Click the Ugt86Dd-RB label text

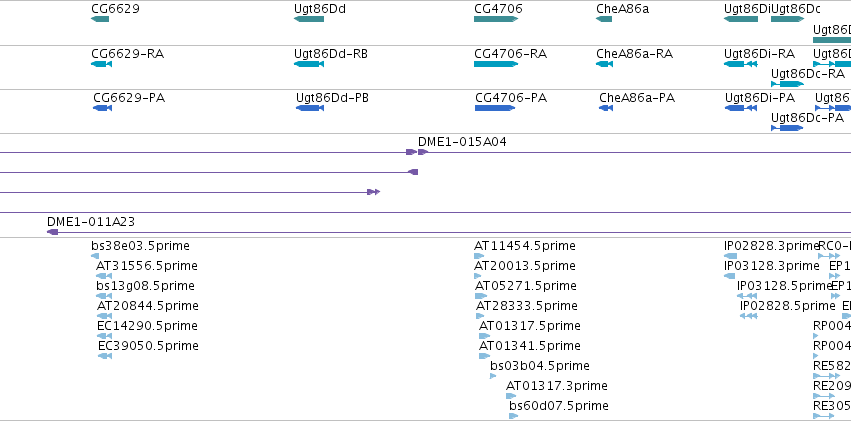coord(331,54)
